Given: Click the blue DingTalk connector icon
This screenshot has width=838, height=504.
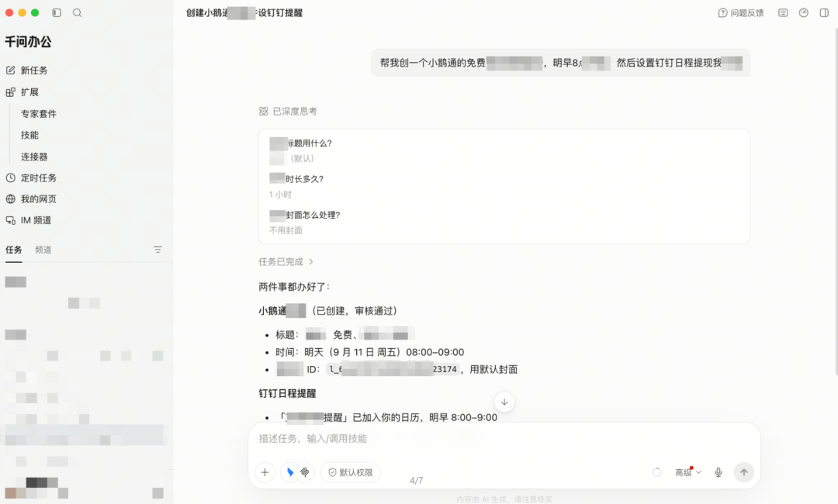Looking at the screenshot, I should pos(289,472).
